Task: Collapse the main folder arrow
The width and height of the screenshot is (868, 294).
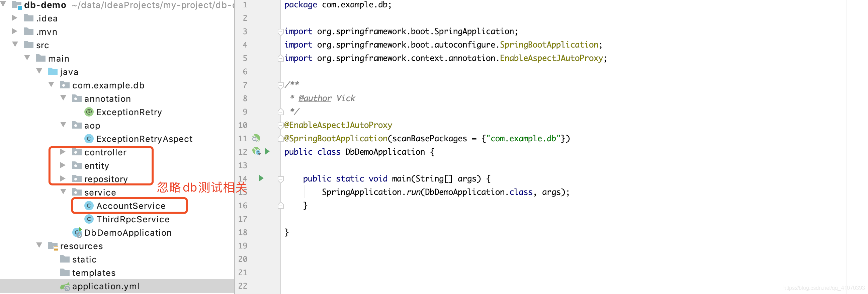Action: click(x=27, y=58)
